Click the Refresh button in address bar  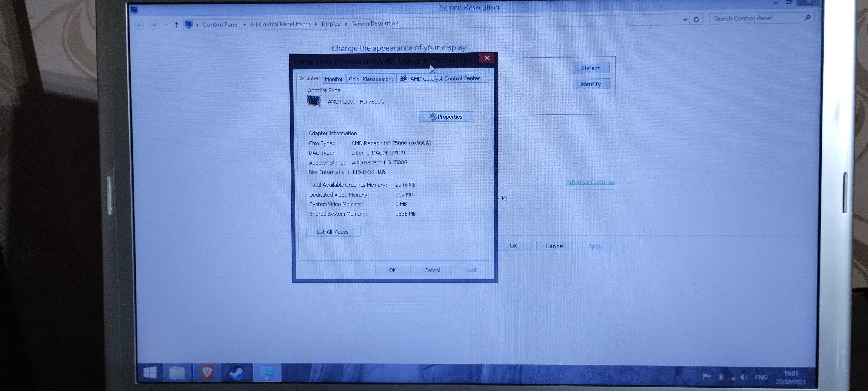point(696,19)
